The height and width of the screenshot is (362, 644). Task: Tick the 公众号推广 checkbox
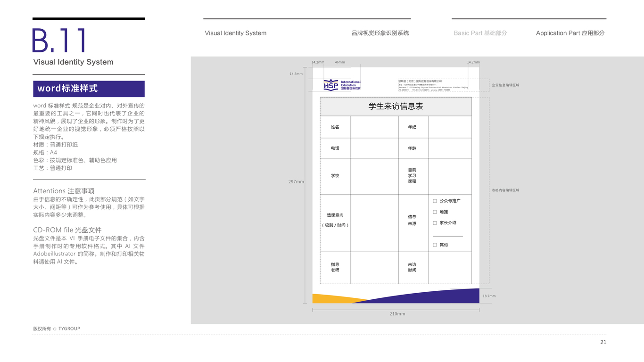coord(435,201)
